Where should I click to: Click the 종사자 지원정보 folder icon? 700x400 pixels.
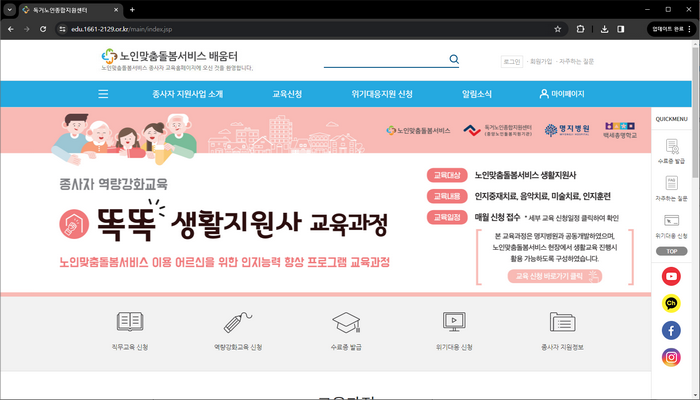(562, 322)
